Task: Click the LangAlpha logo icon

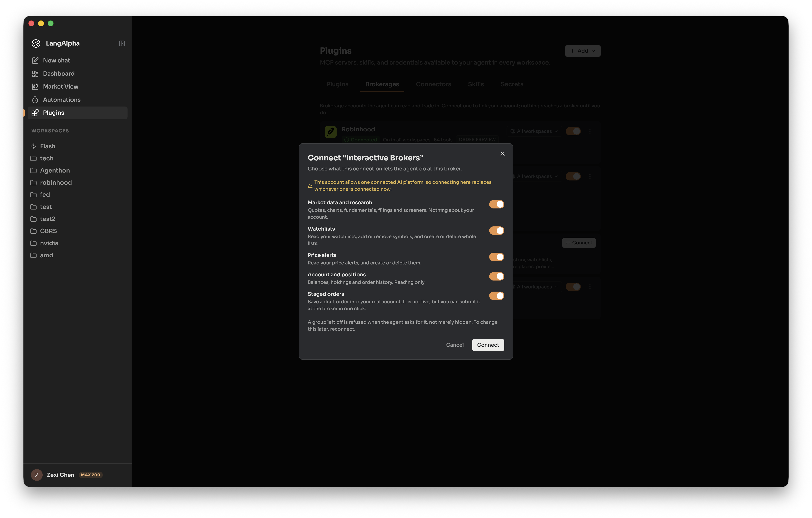Action: [x=36, y=43]
